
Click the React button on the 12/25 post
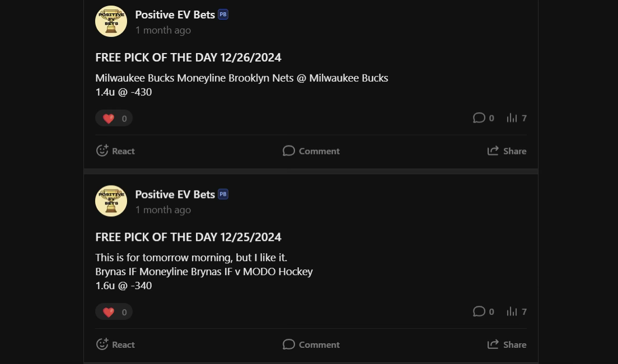pos(115,344)
